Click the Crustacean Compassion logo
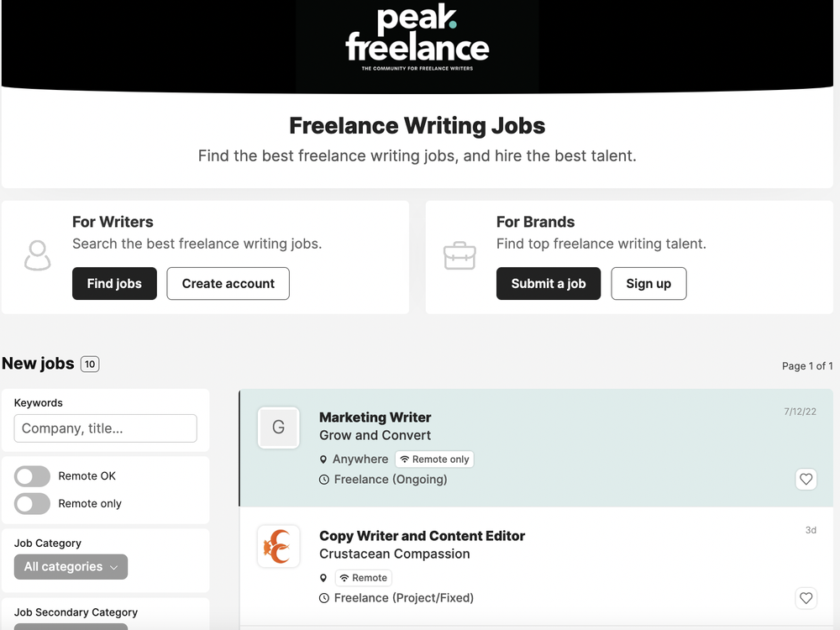The image size is (840, 630). tap(278, 546)
